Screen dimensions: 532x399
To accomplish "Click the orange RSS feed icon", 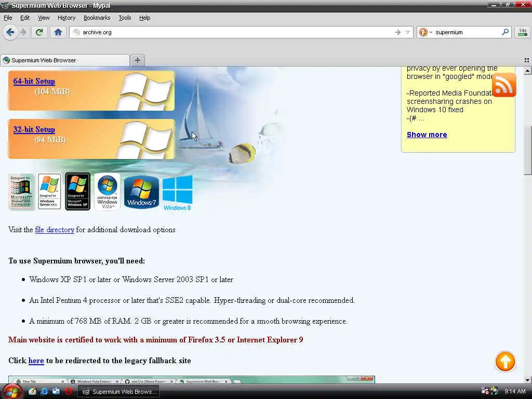I will [x=504, y=85].
